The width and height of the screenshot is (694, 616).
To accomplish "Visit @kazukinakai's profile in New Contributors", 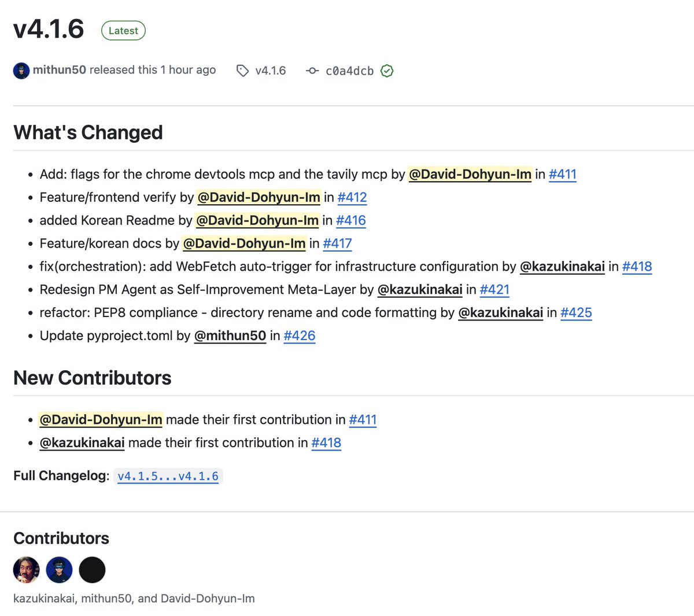I will point(82,442).
